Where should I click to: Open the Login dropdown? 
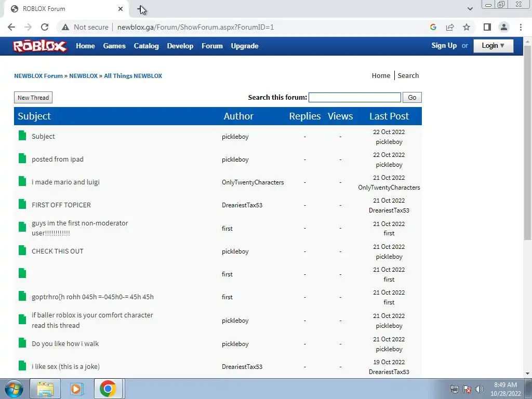point(493,46)
